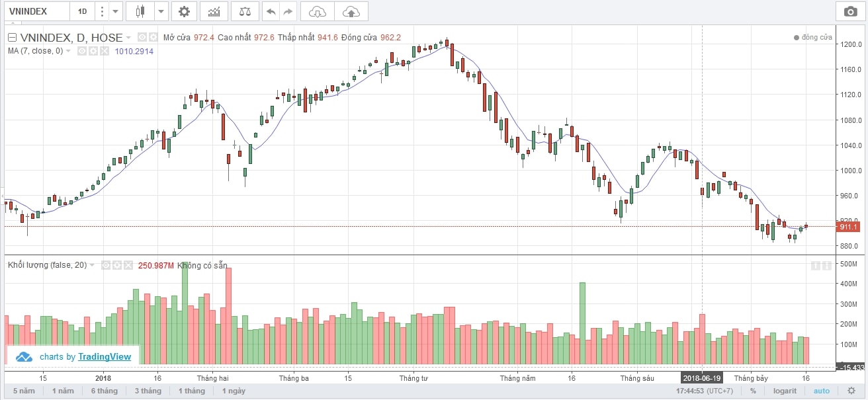Image resolution: width=868 pixels, height=400 pixels.
Task: Undo the last chart action
Action: point(271,11)
